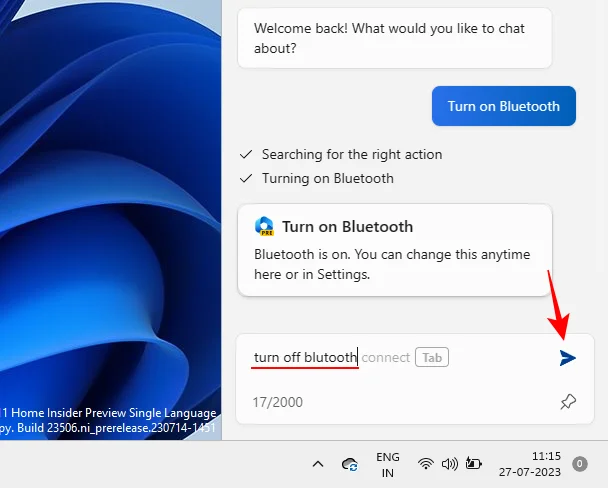Click the 'Turn on Bluetooth' card title
Screen dimensions: 608x488
(347, 227)
